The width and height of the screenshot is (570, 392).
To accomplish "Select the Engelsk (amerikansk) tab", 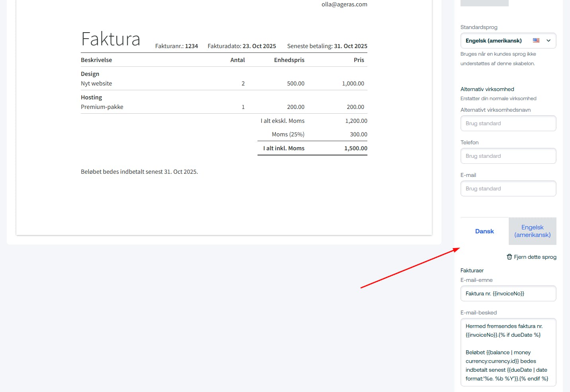I will pos(532,231).
